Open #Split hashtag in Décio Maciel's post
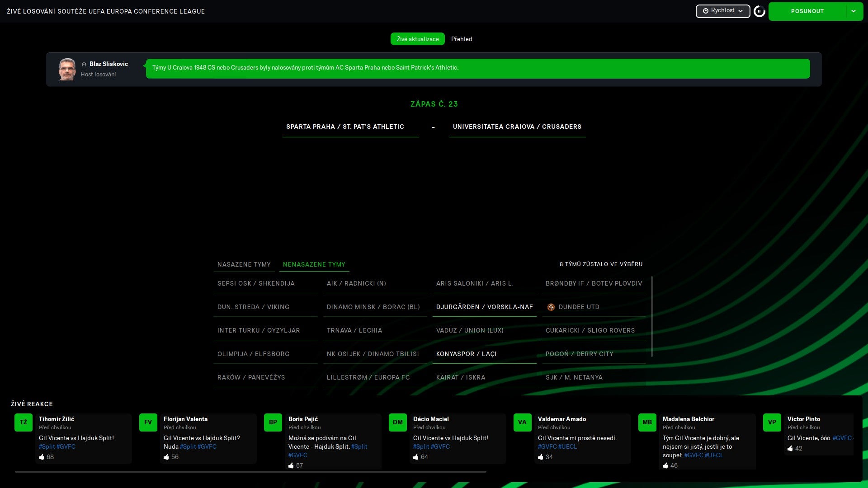This screenshot has width=868, height=488. coord(421,446)
